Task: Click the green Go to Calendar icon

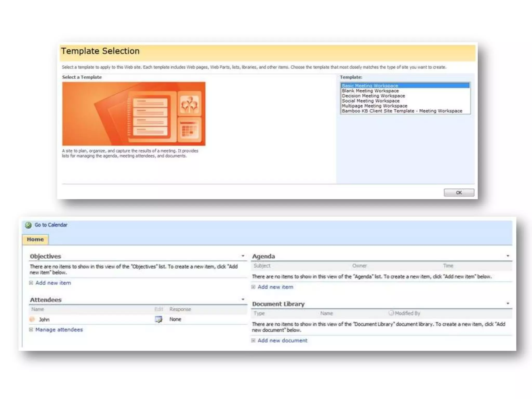Action: point(28,225)
